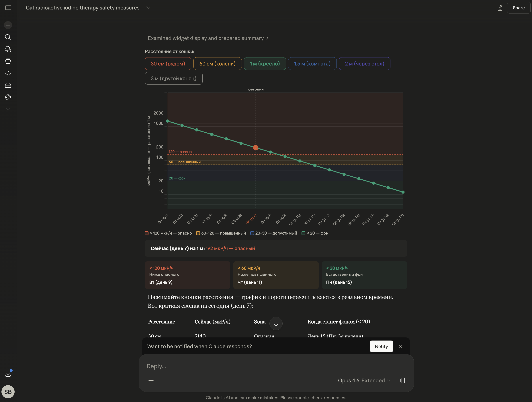532x402 pixels.
Task: Click the voice mode waveform icon
Action: click(x=402, y=380)
